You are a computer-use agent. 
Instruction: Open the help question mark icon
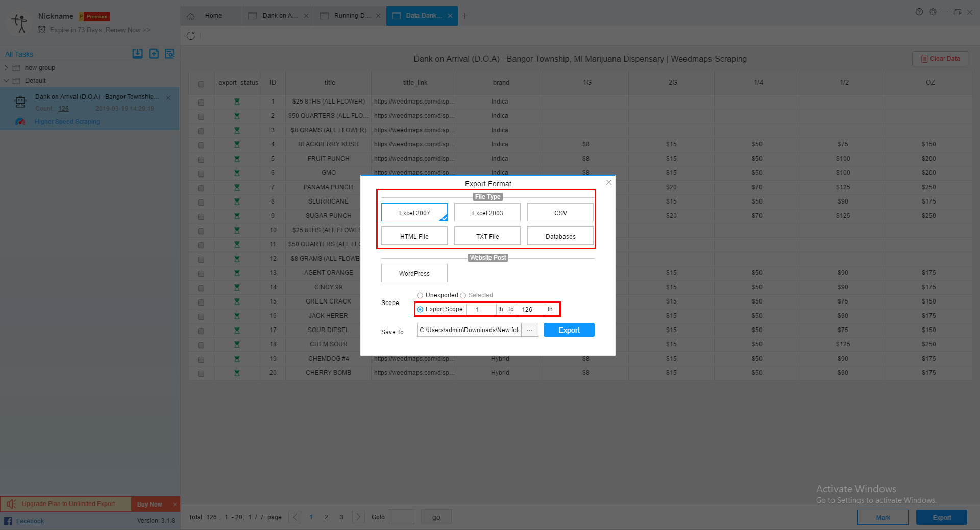(919, 12)
